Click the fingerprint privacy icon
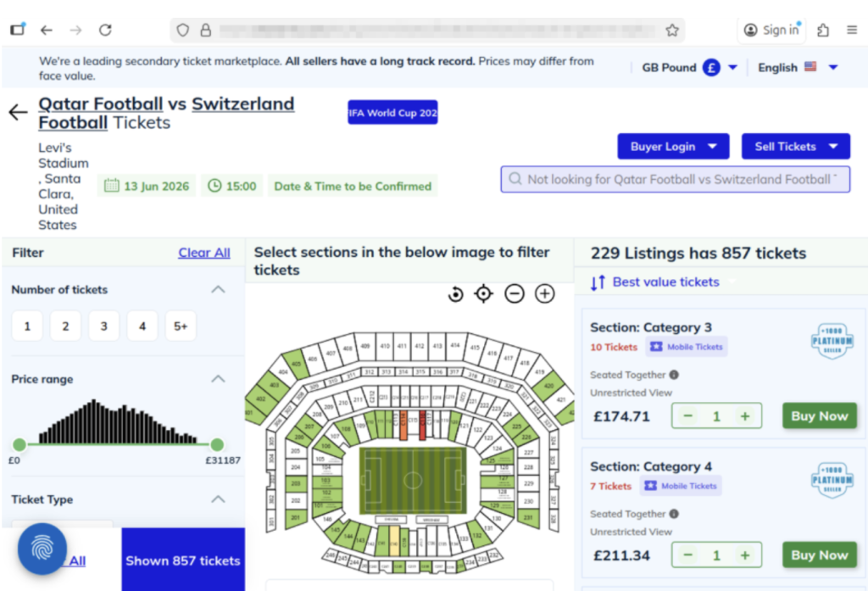Image resolution: width=868 pixels, height=591 pixels. (x=42, y=549)
